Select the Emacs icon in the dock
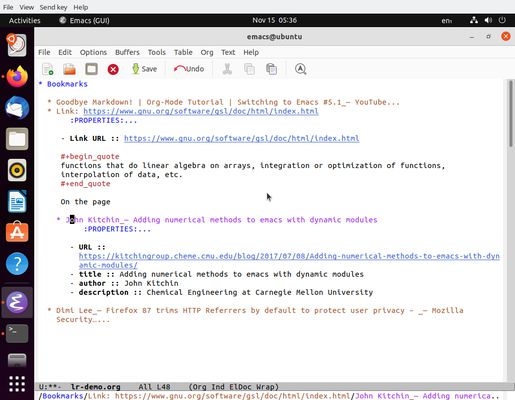This screenshot has height=400, width=515. (17, 302)
